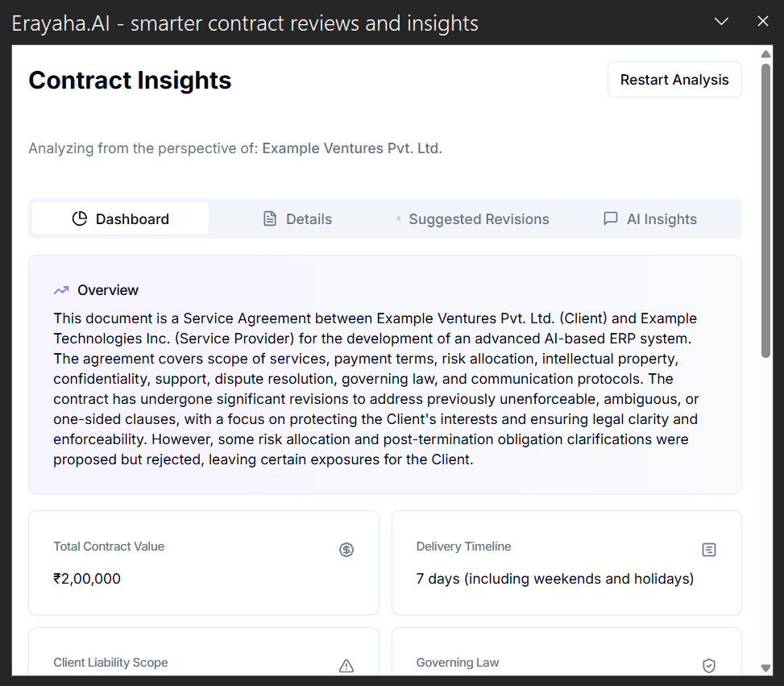Click the pie chart icon on Dashboard tab
The height and width of the screenshot is (686, 784).
(80, 218)
